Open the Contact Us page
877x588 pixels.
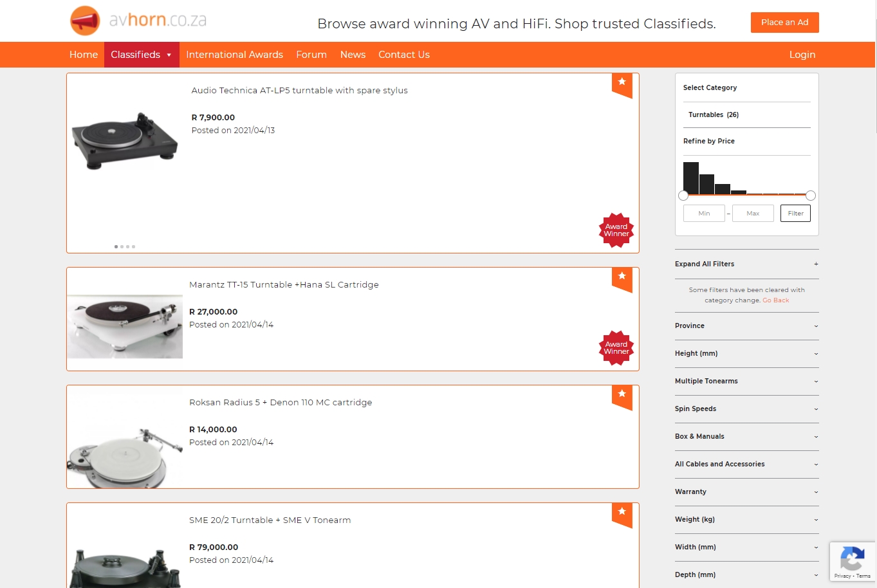[404, 55]
